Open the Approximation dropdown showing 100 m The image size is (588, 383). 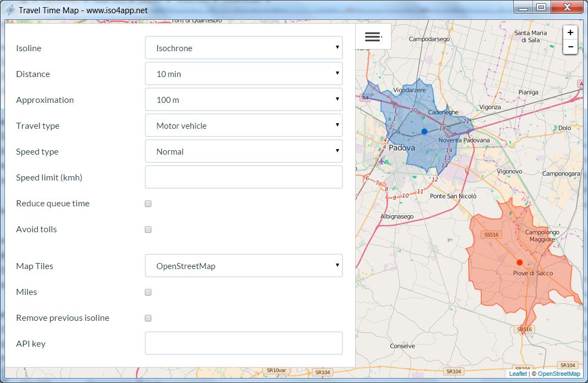pyautogui.click(x=244, y=99)
